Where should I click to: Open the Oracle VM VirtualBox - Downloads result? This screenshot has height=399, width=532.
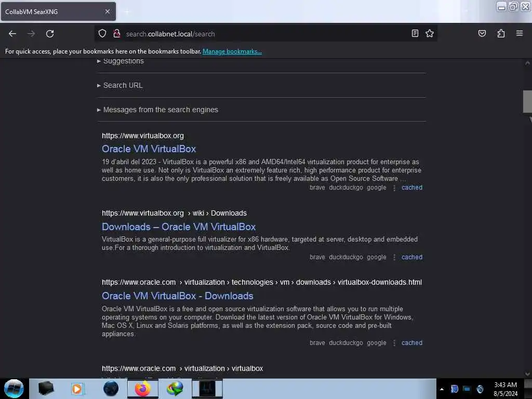(x=178, y=296)
